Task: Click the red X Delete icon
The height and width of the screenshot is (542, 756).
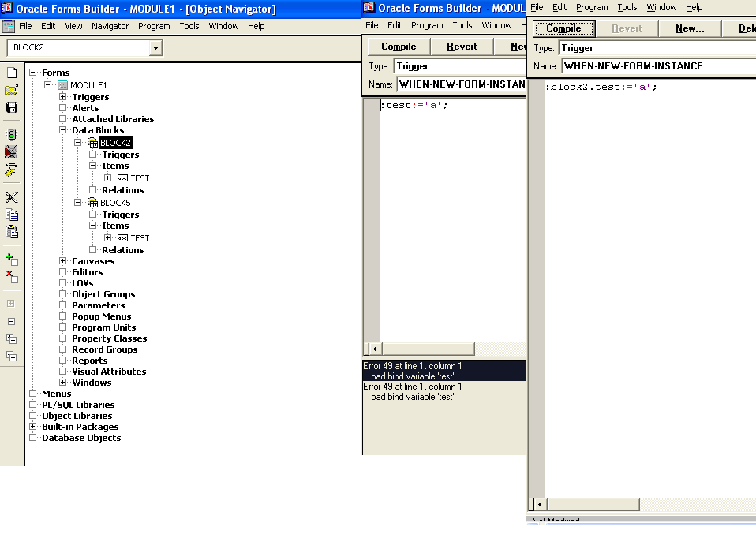Action: 12,276
